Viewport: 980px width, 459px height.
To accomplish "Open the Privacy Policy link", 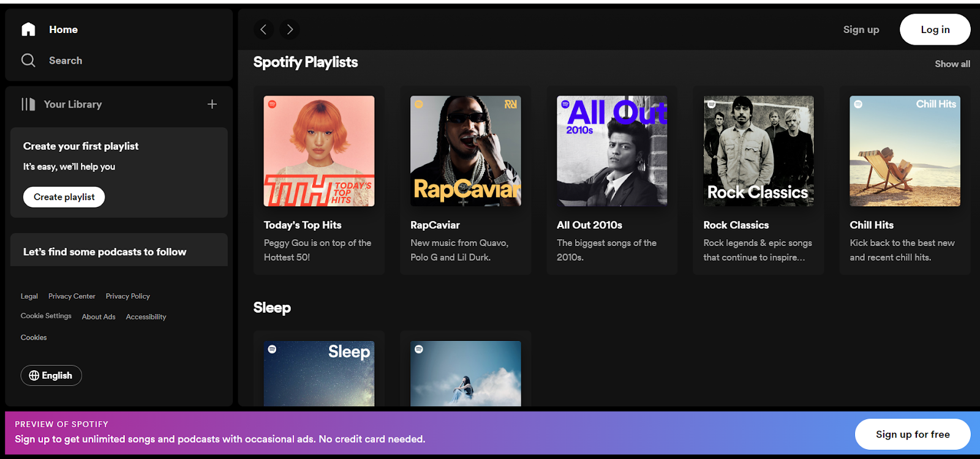I will point(127,296).
